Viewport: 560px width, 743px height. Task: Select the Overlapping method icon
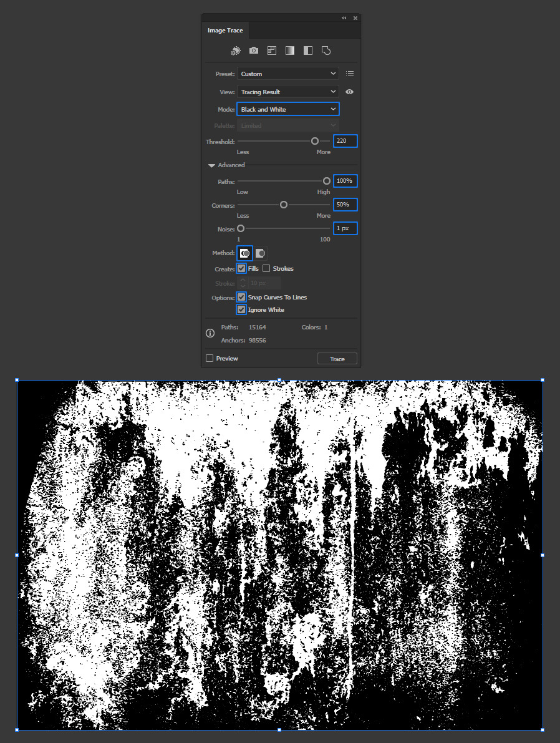[x=260, y=253]
